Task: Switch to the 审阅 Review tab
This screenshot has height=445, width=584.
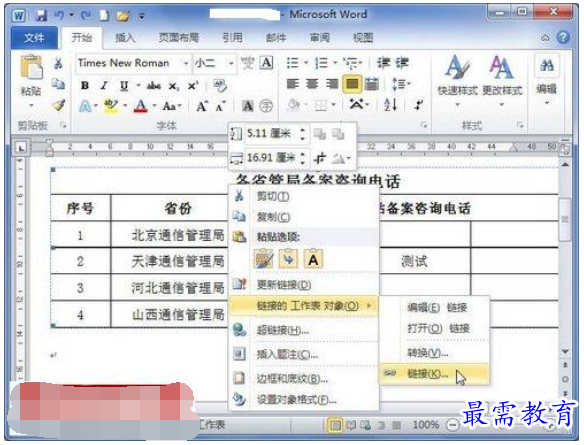Action: pyautogui.click(x=320, y=38)
